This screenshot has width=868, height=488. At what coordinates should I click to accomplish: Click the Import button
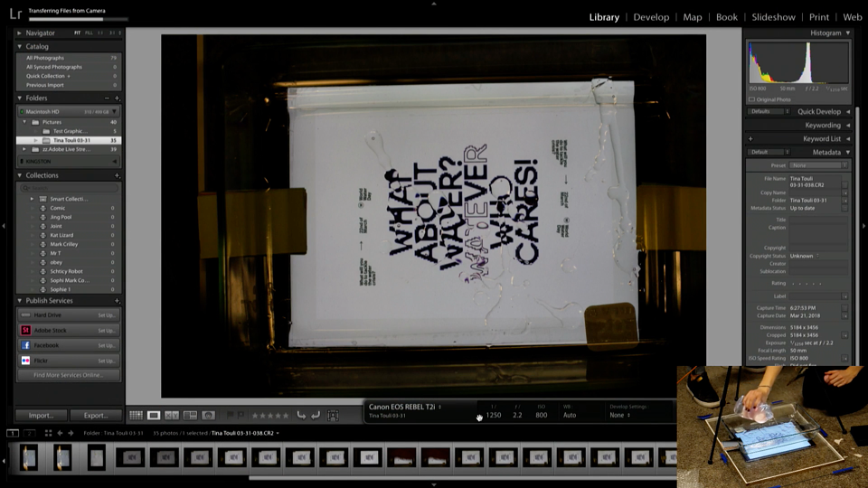(x=41, y=416)
